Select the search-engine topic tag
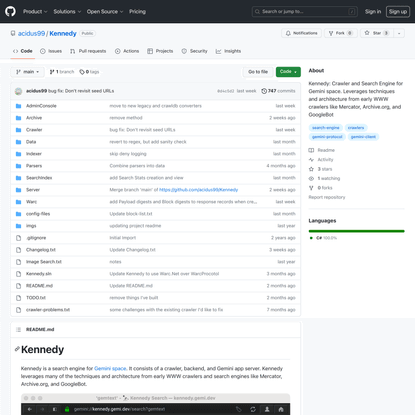 326,128
